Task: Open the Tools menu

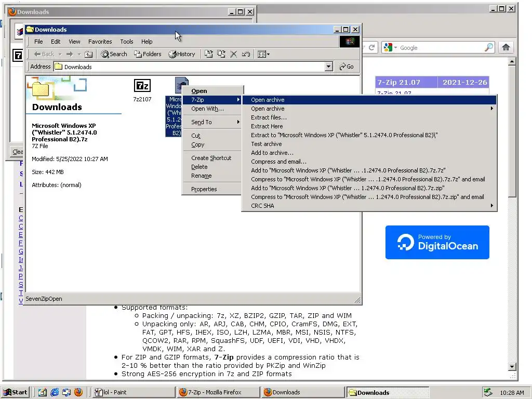Action: click(127, 42)
